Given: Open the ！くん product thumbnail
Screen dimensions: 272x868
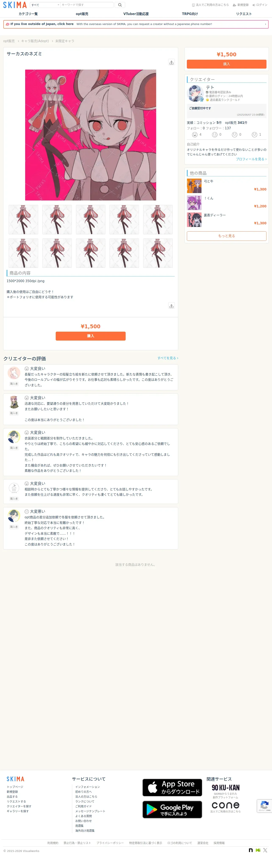Looking at the screenshot, I should 194,203.
